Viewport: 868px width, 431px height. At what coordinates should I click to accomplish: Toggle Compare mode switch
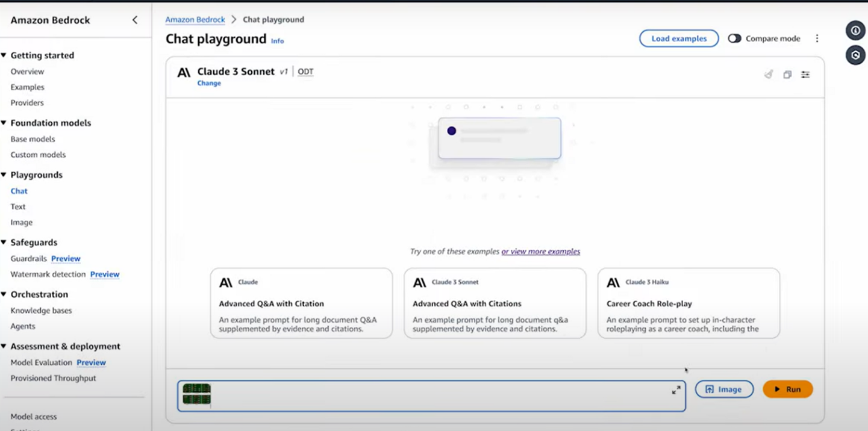734,39
